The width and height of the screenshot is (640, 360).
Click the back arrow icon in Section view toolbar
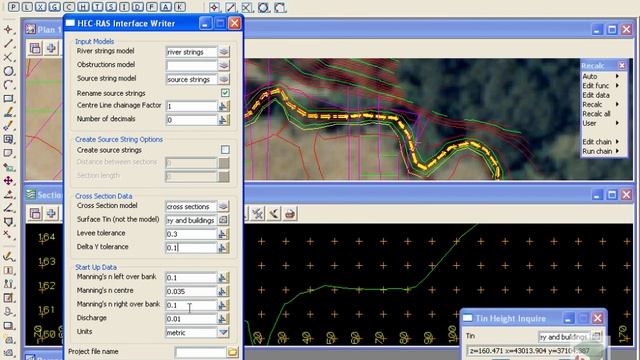(274, 213)
